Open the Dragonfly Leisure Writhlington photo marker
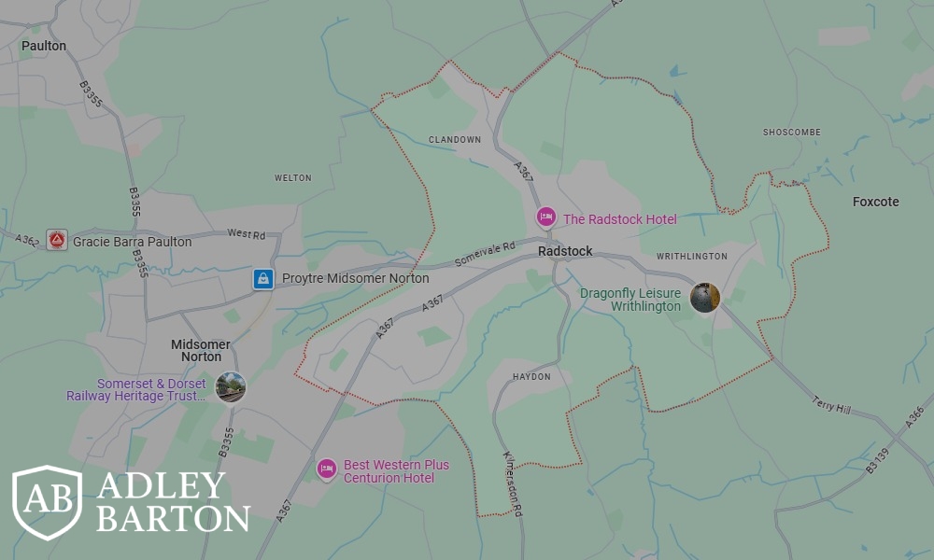934x560 pixels. pyautogui.click(x=704, y=298)
